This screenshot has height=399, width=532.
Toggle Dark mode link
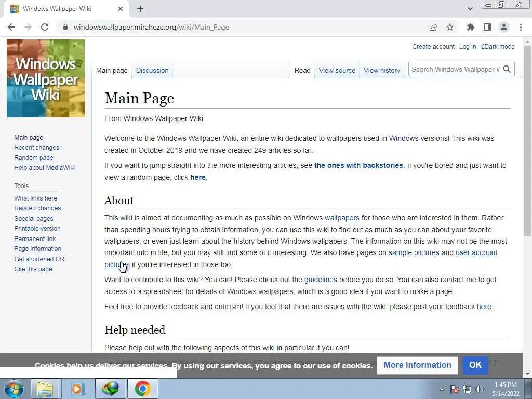(x=499, y=46)
